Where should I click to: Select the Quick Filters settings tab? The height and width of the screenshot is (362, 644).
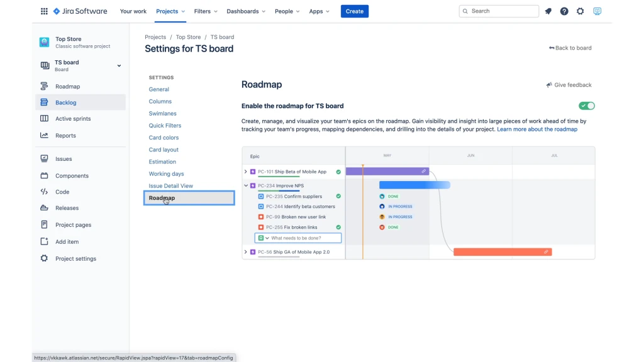(x=165, y=126)
